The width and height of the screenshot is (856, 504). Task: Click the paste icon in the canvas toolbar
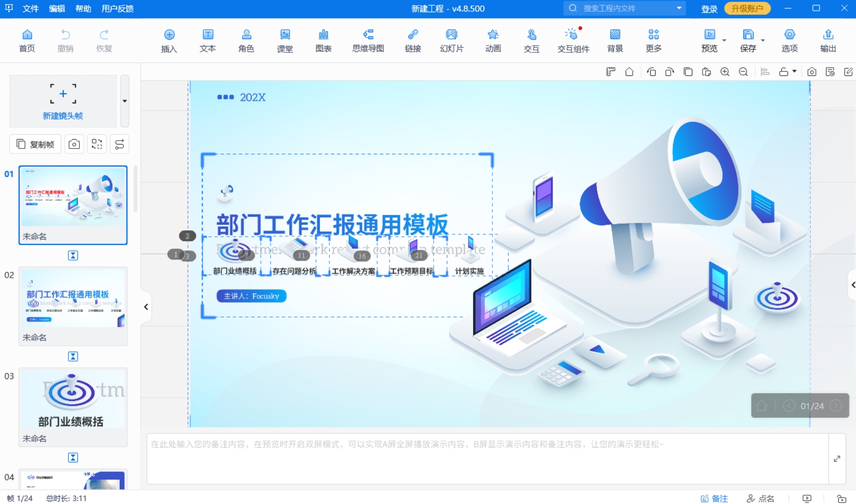pyautogui.click(x=706, y=72)
